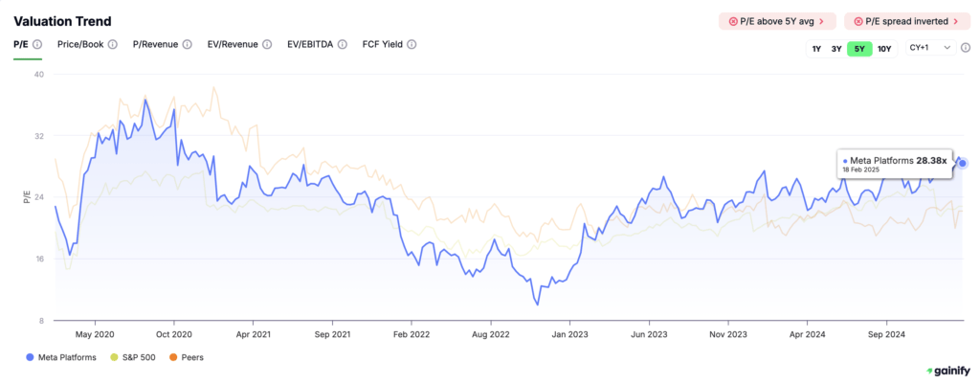The image size is (980, 384).
Task: Click the Meta Platforms blue legend dot
Action: 30,358
